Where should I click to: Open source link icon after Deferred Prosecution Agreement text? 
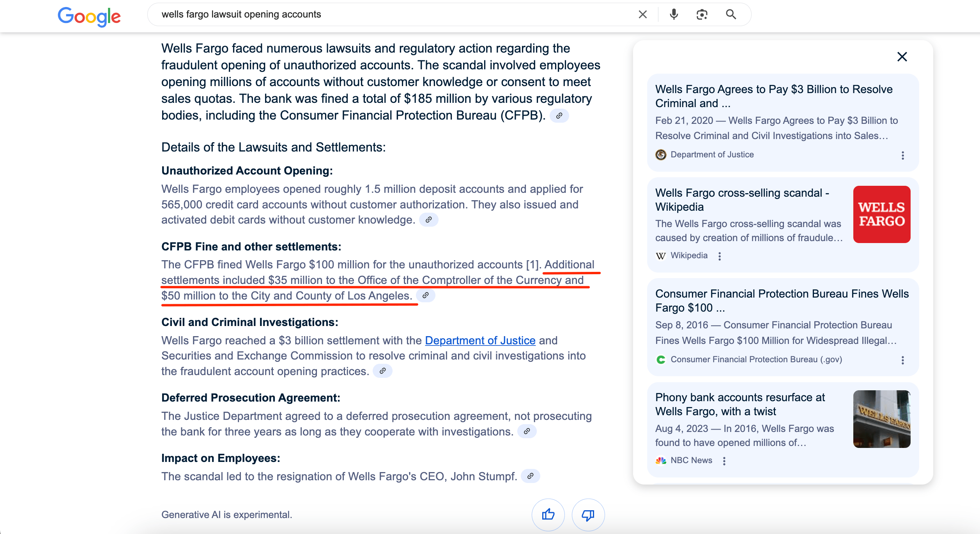pos(527,431)
